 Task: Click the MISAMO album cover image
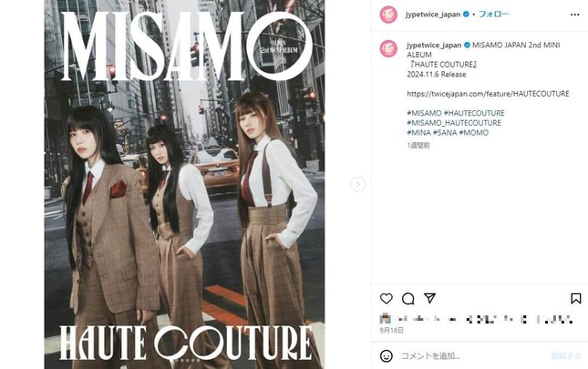(x=184, y=184)
